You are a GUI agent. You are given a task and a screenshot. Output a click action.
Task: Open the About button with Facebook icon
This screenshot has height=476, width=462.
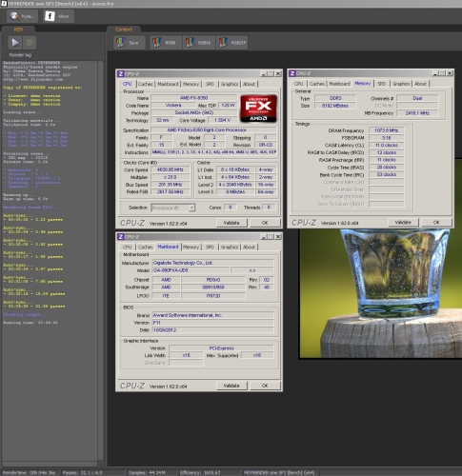(x=58, y=16)
